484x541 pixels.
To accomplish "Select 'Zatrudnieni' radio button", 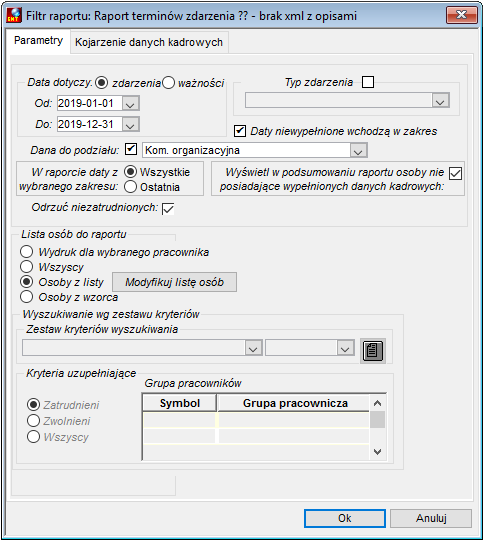I will (33, 405).
